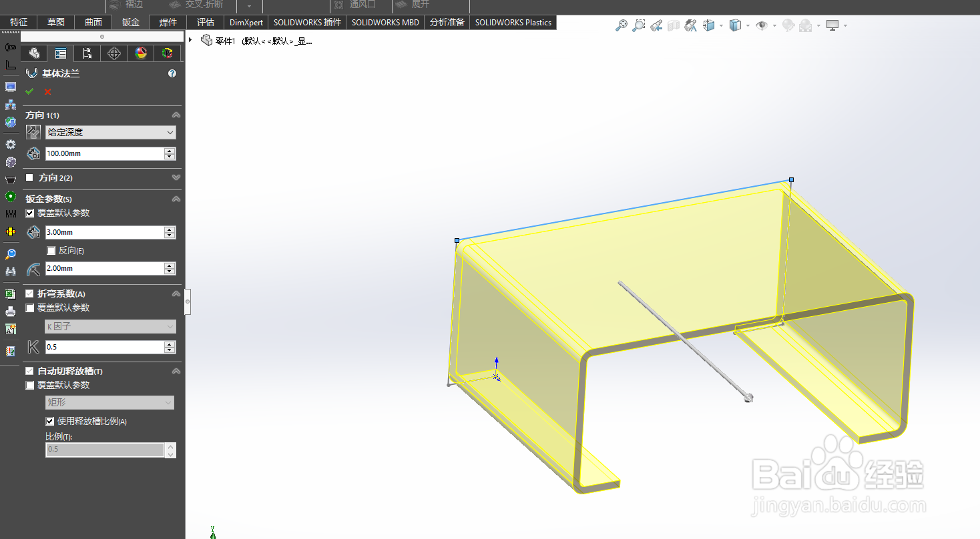Image resolution: width=980 pixels, height=539 pixels.
Task: Switch to the 评估 tab
Action: pyautogui.click(x=206, y=22)
